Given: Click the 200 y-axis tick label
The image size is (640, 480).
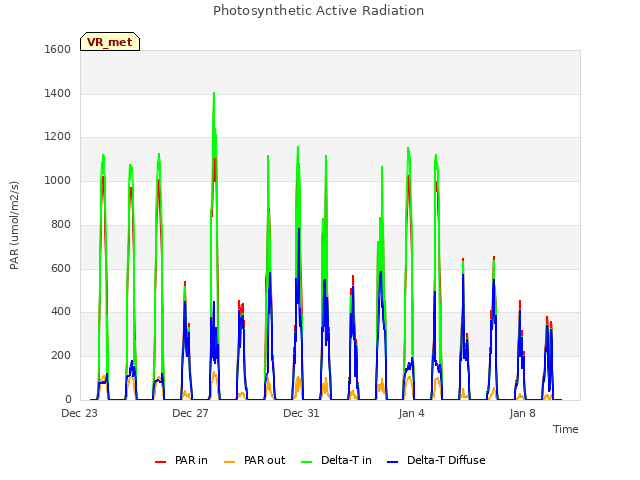Looking at the screenshot, I should 61,356.
